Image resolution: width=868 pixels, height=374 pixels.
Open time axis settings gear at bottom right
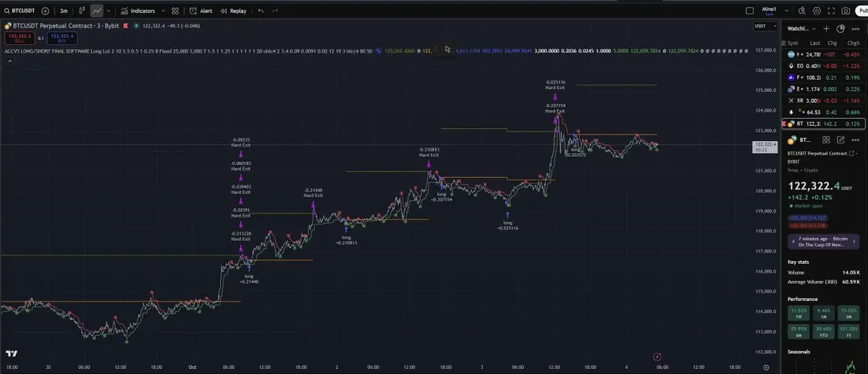(x=766, y=367)
